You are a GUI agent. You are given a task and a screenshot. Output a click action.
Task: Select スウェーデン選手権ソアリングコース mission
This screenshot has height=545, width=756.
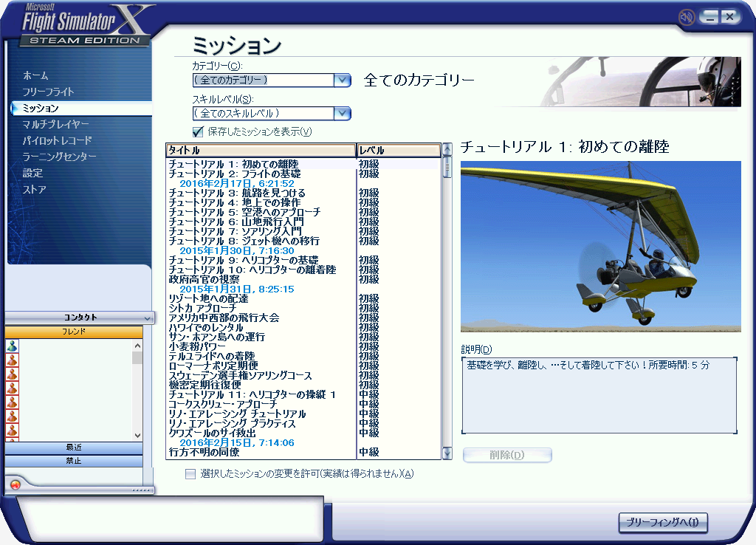click(240, 375)
